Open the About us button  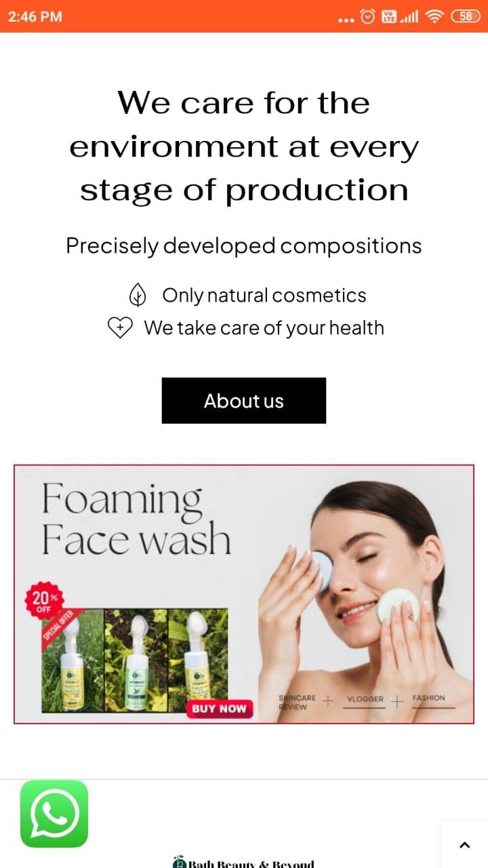coord(244,401)
